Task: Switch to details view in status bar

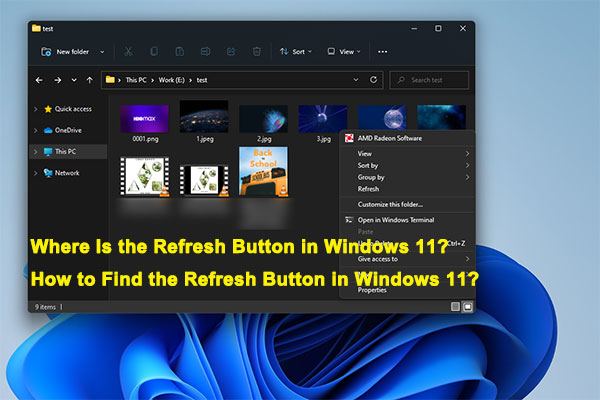Action: pyautogui.click(x=455, y=307)
